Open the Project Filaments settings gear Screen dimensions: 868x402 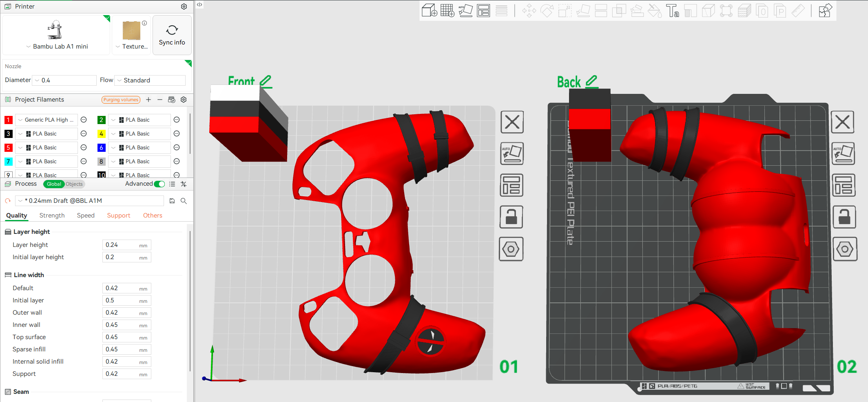[184, 100]
